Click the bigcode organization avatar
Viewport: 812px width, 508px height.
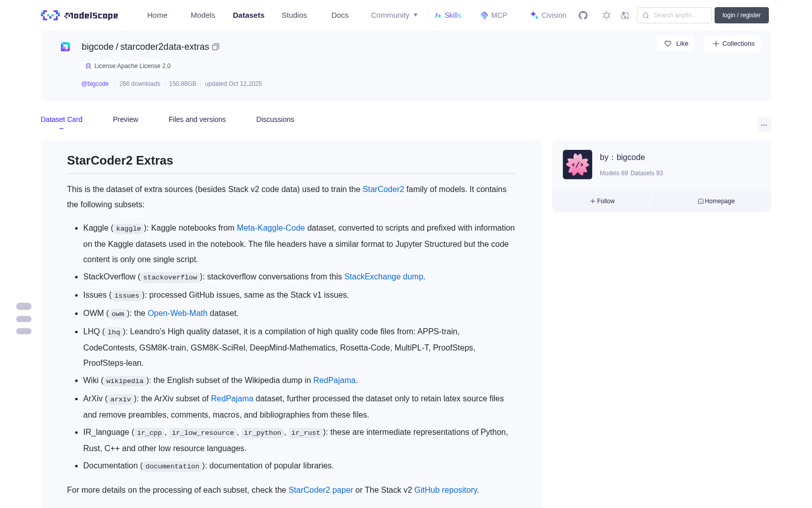click(x=578, y=165)
